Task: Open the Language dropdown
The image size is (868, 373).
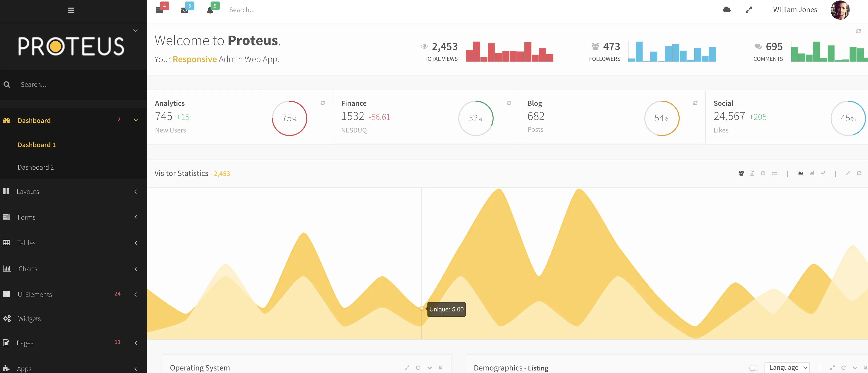Action: tap(787, 368)
